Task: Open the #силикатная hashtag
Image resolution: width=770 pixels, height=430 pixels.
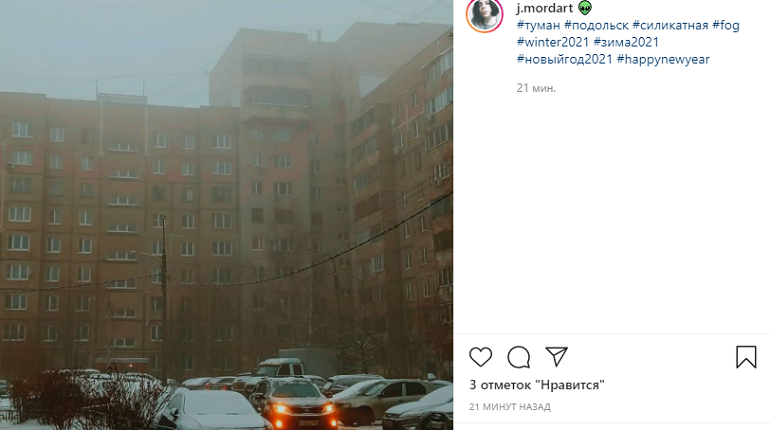Action: (670, 25)
